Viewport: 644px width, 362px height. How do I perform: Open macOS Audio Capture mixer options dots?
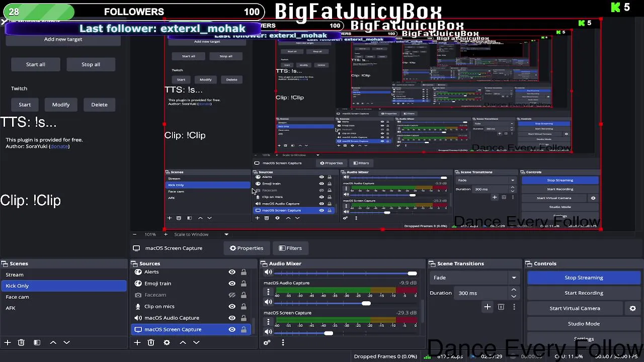268,292
